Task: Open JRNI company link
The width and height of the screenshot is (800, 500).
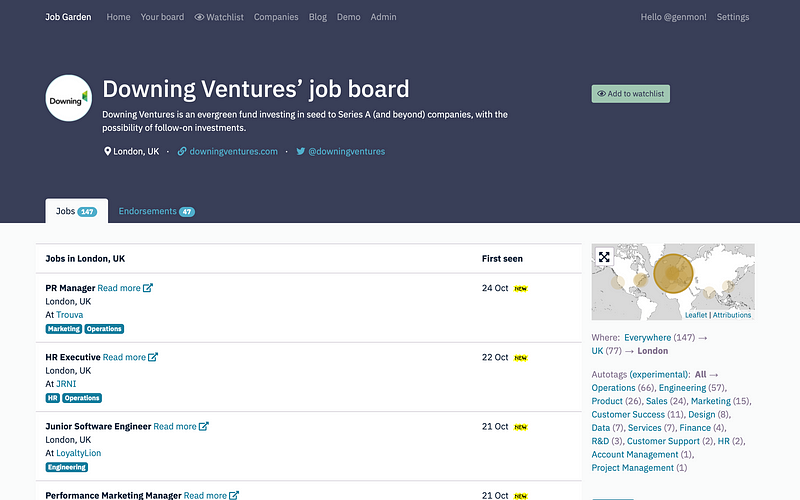Action: [66, 384]
